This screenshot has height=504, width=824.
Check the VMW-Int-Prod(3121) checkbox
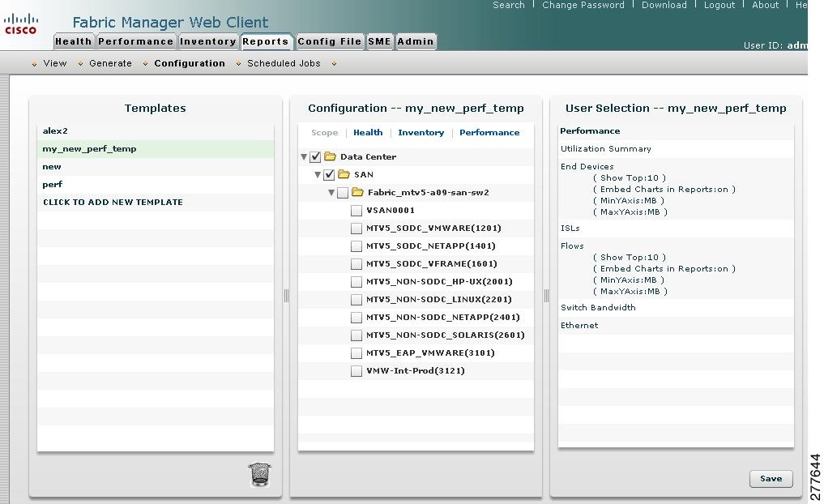coord(356,370)
